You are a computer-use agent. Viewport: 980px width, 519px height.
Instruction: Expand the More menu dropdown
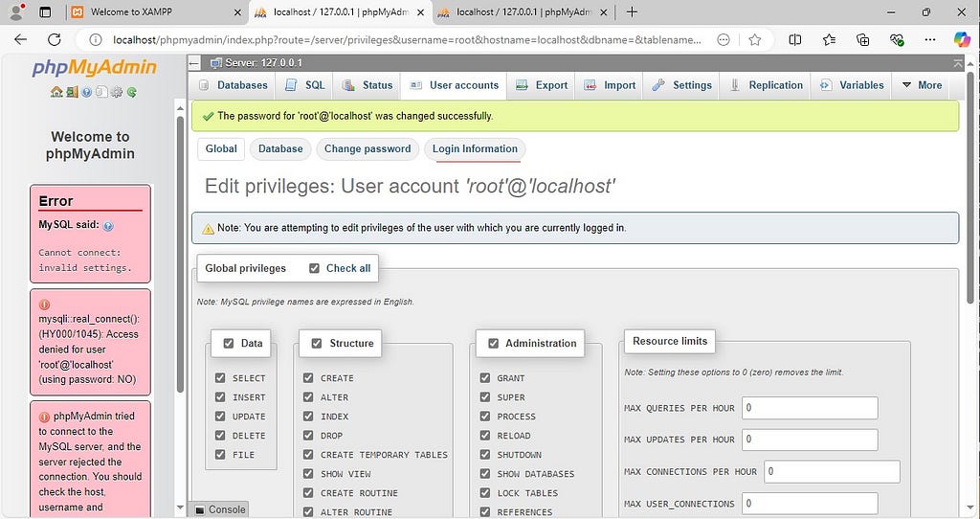pos(922,85)
